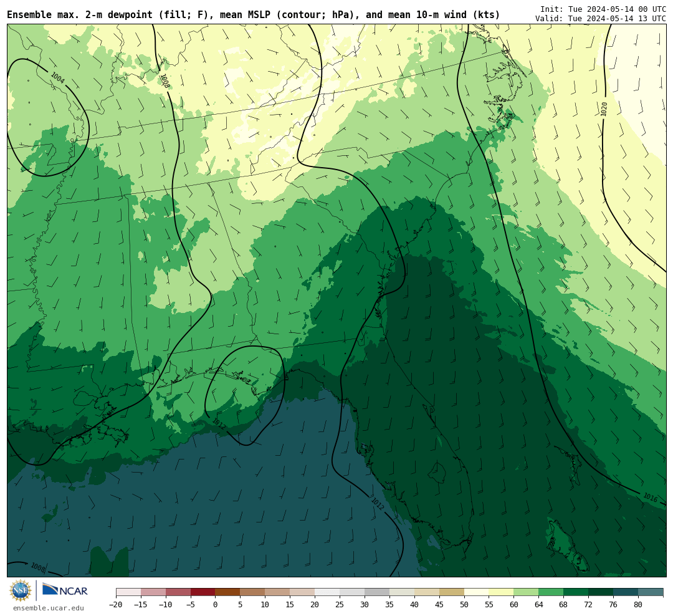673x616 pixels.
Task: Pick the 64 to 68 medium green swatch
Action: (x=551, y=592)
